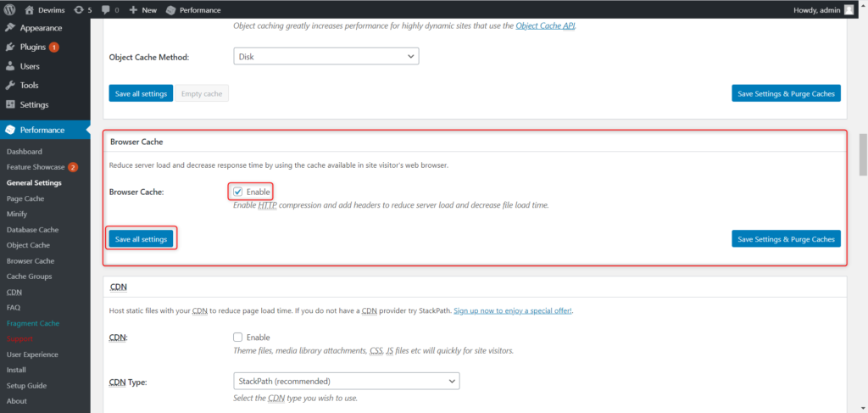Select General Settings submenu
Viewport: 868px width, 413px height.
tap(34, 182)
